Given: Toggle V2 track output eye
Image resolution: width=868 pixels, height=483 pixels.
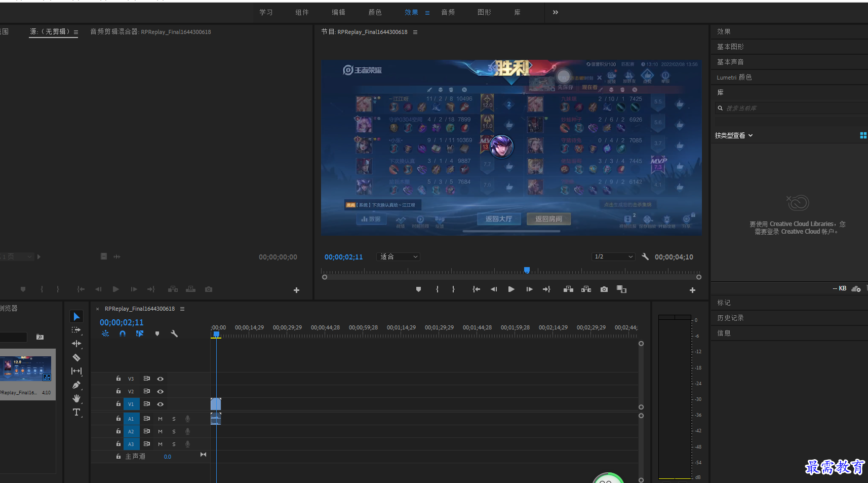Looking at the screenshot, I should (160, 391).
